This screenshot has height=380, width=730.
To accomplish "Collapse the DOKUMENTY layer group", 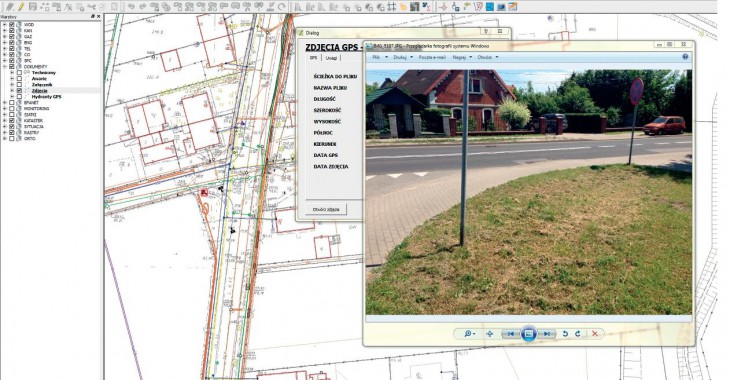I will pos(5,67).
